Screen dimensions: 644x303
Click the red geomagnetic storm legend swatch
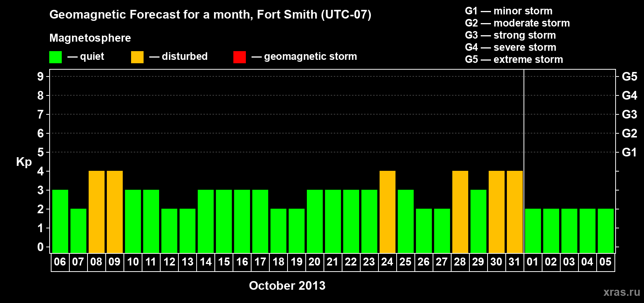[239, 57]
